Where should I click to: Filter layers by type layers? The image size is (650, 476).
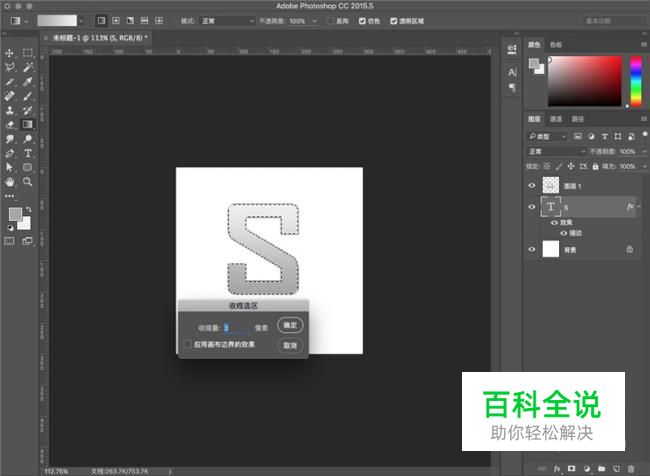pos(604,136)
